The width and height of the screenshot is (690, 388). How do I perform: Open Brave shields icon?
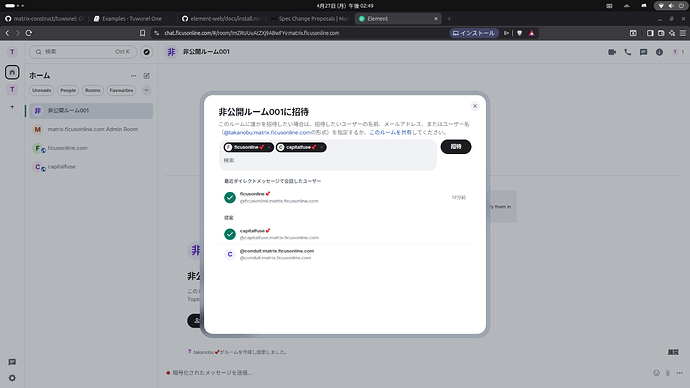[520, 33]
